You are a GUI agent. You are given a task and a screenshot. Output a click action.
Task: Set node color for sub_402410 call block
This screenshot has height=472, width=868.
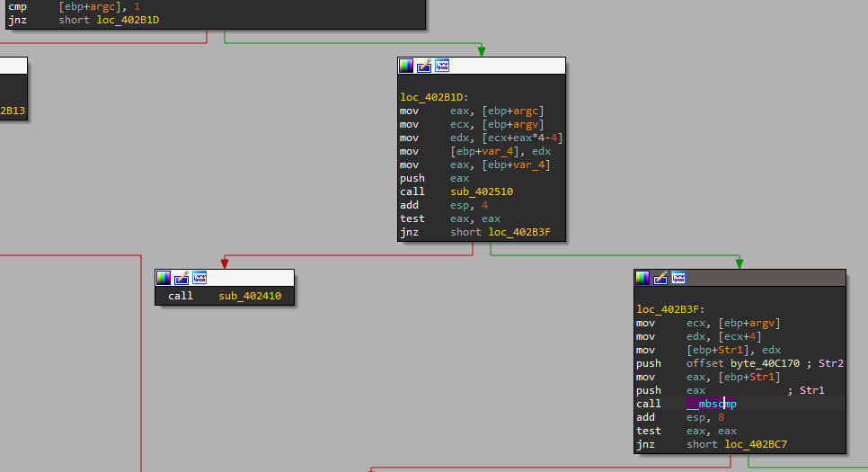(x=163, y=278)
